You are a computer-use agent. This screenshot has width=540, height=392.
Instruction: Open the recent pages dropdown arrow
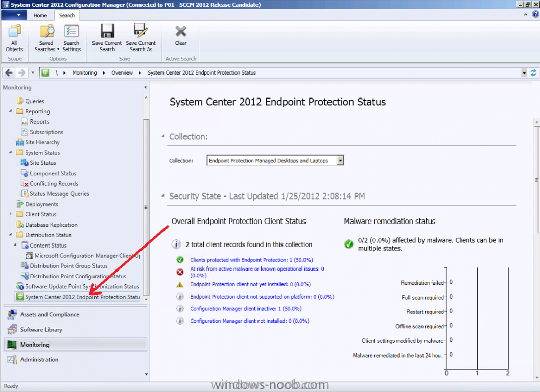pos(33,72)
